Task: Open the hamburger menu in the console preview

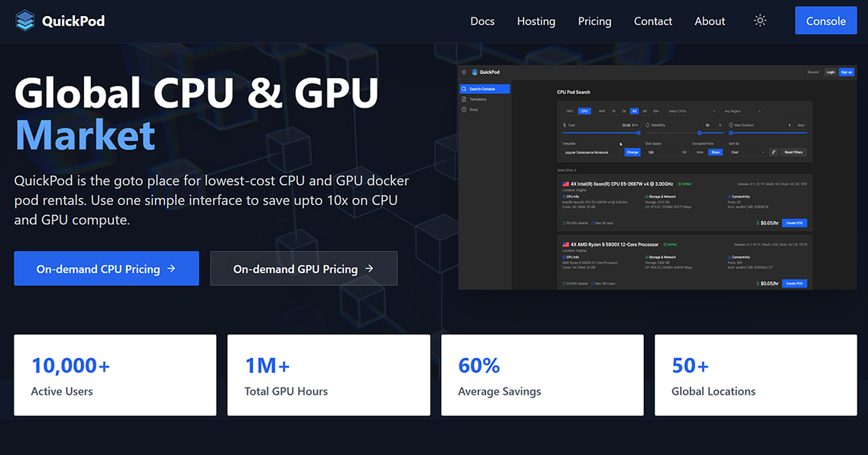Action: 464,72
